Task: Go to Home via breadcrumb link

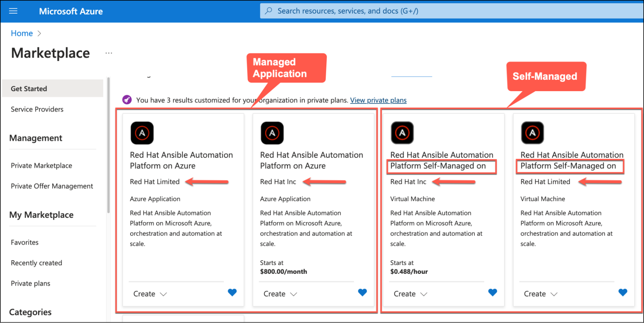Action: [22, 33]
